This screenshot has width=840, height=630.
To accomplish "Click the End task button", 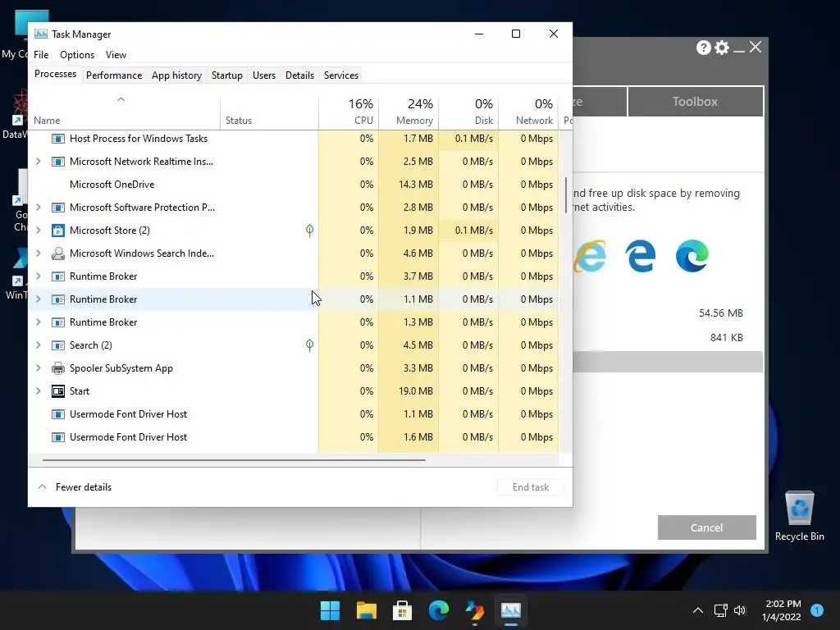I will click(x=531, y=487).
